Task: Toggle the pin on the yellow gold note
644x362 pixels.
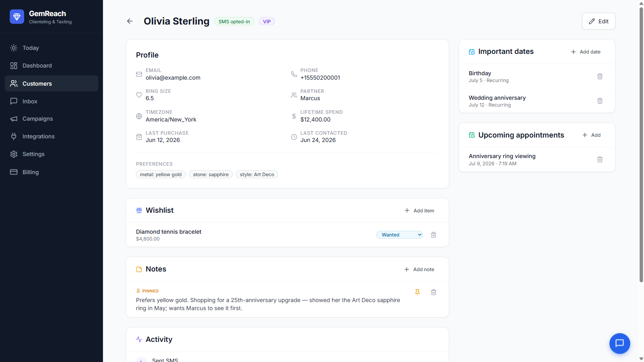Action: (417, 292)
